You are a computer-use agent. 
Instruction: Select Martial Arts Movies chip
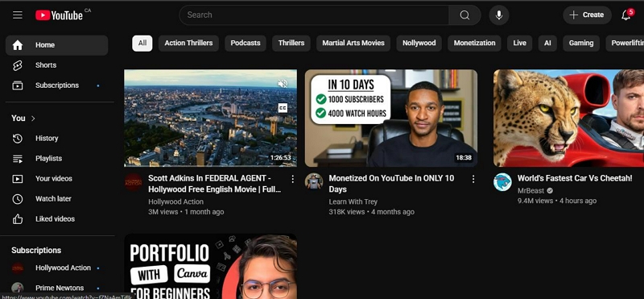pos(353,44)
